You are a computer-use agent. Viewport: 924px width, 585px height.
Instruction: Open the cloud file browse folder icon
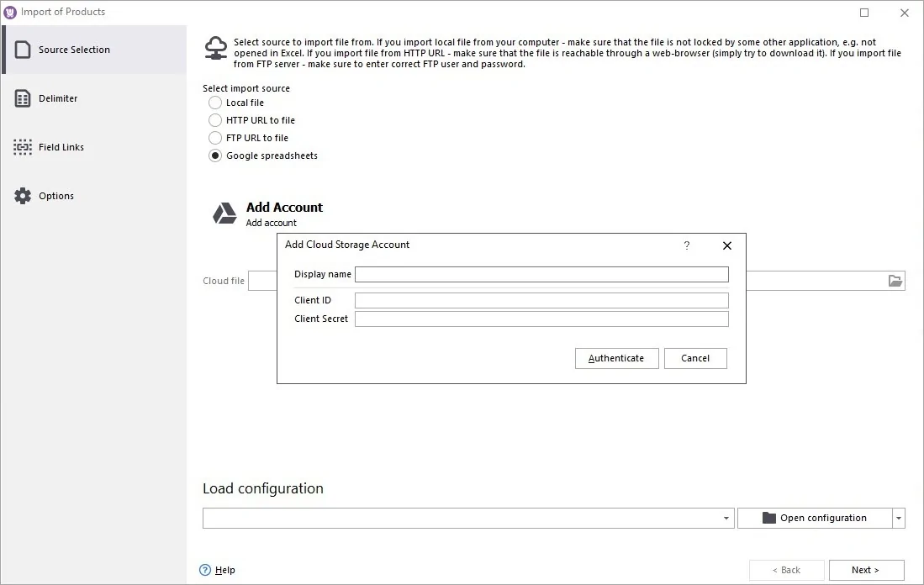(895, 280)
